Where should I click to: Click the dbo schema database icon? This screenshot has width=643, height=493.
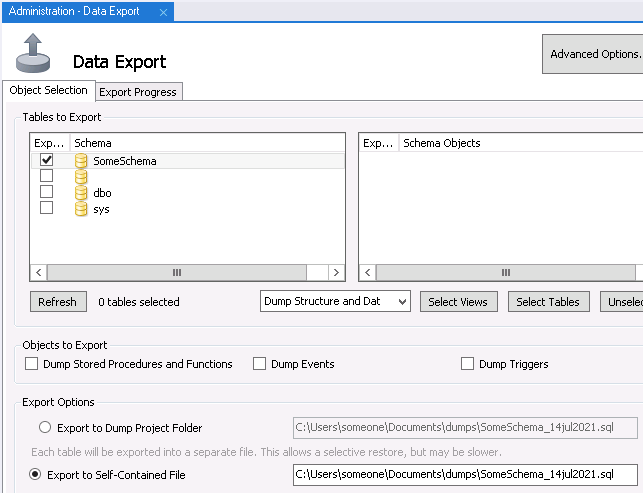click(81, 192)
